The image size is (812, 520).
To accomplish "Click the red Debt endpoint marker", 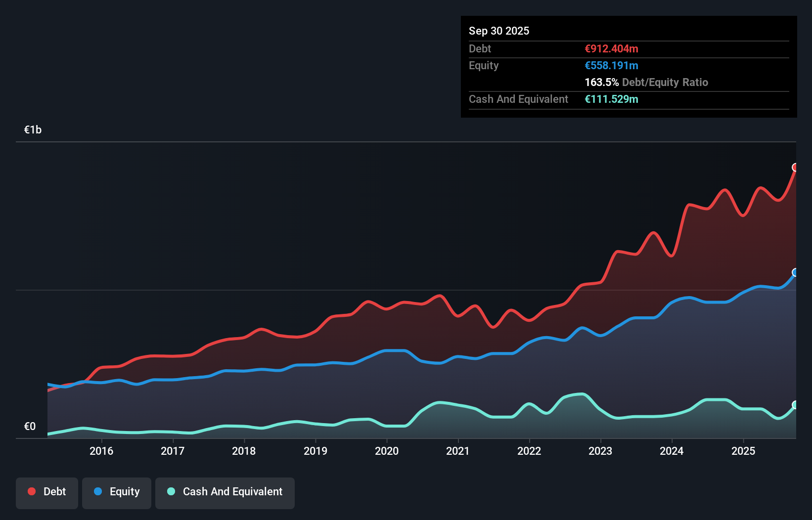I will (x=796, y=168).
